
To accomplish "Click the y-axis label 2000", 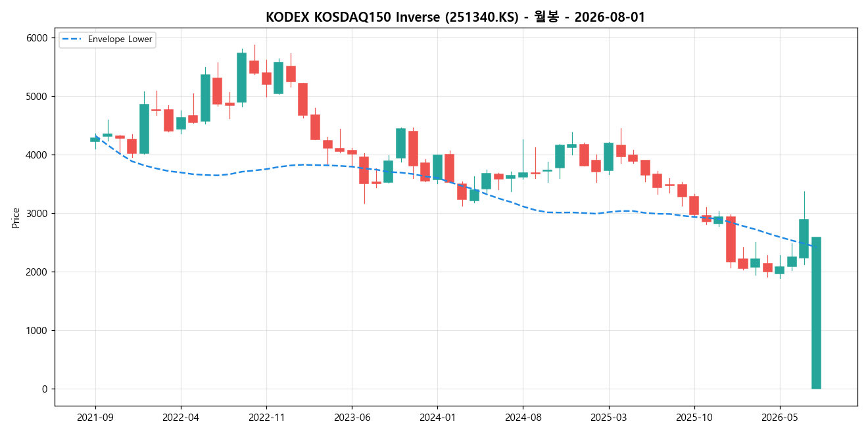I will (37, 272).
